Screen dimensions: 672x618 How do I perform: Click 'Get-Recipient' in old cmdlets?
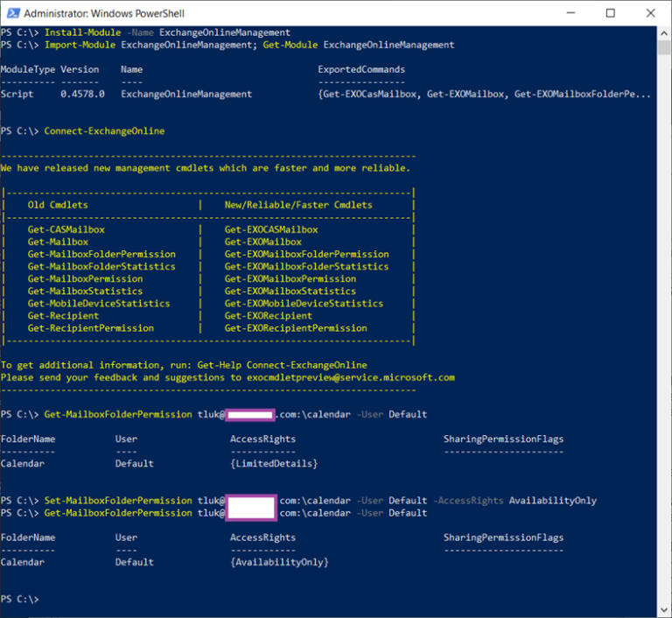(63, 316)
